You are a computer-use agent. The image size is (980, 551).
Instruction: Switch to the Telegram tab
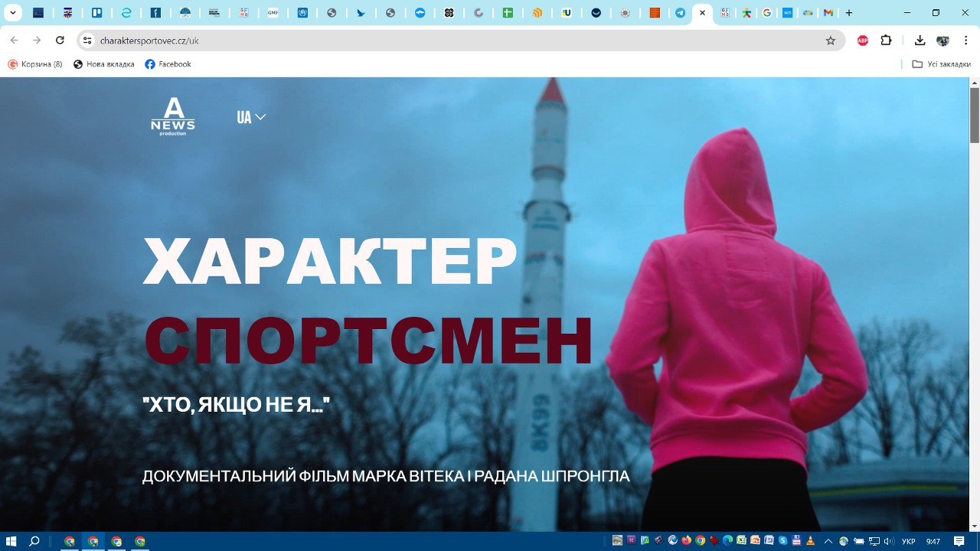pos(680,13)
